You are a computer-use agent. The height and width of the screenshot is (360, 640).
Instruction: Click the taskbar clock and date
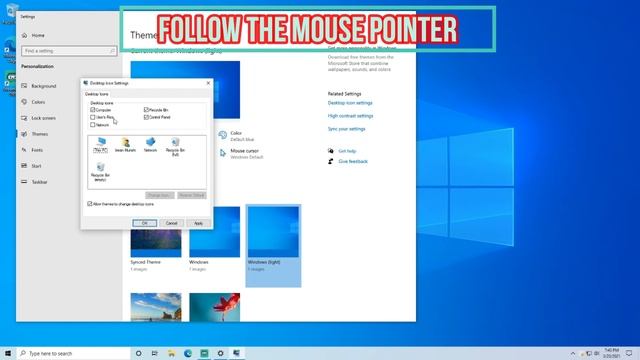coord(611,353)
